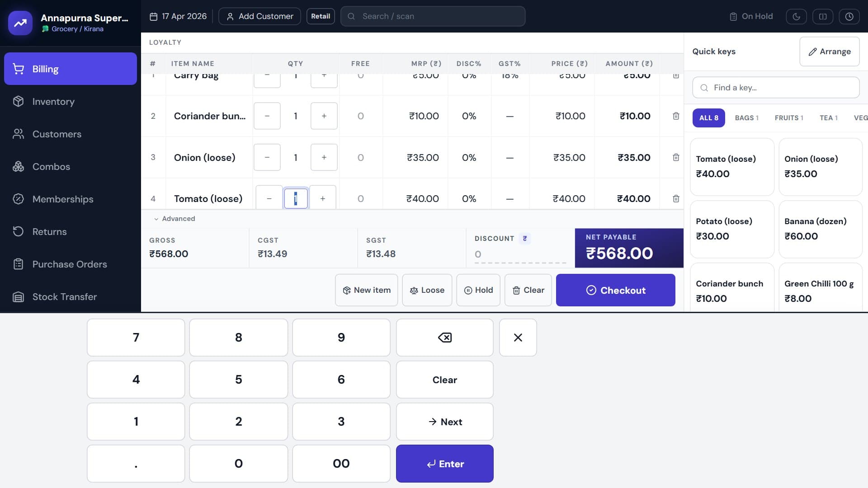This screenshot has height=488, width=868.
Task: Click the Annapurna store logo icon
Action: (x=20, y=23)
